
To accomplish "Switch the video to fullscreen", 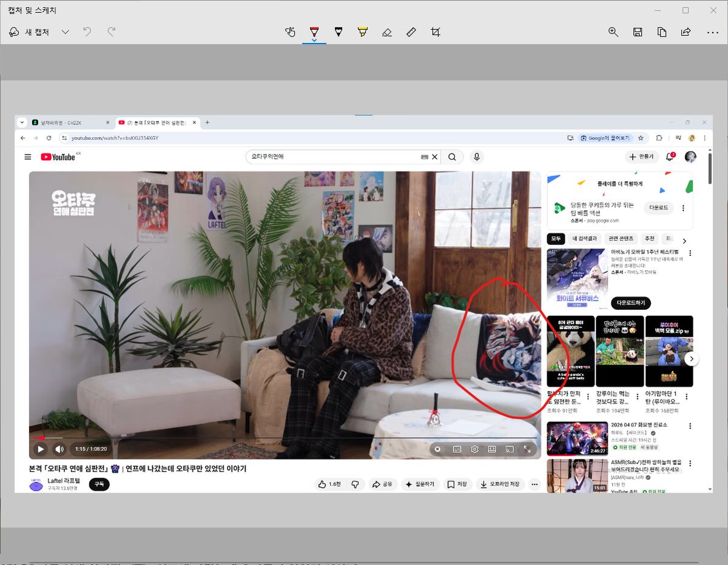I will (x=528, y=449).
